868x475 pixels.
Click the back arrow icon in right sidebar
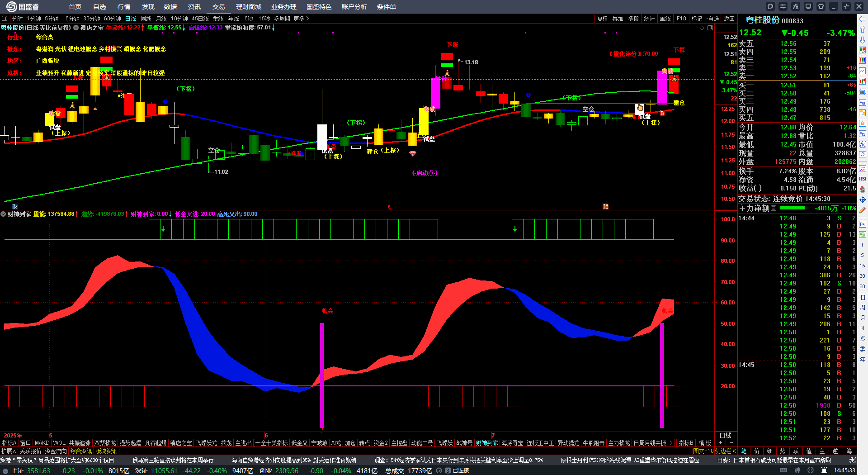click(863, 19)
